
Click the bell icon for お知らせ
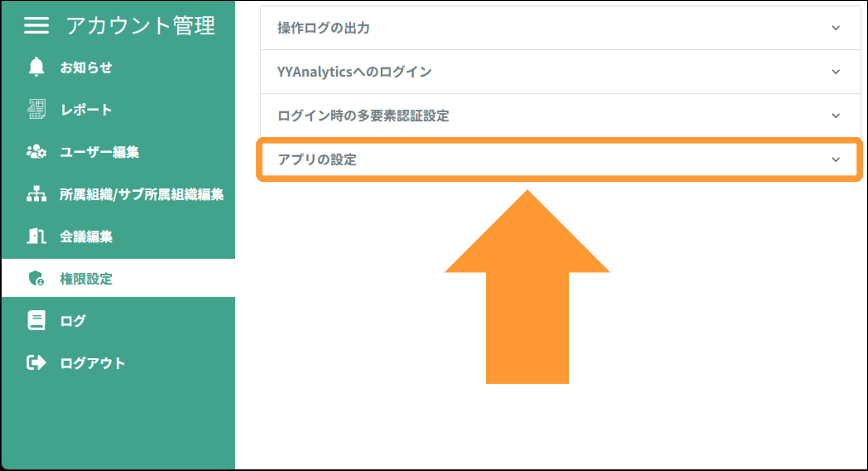pyautogui.click(x=36, y=67)
